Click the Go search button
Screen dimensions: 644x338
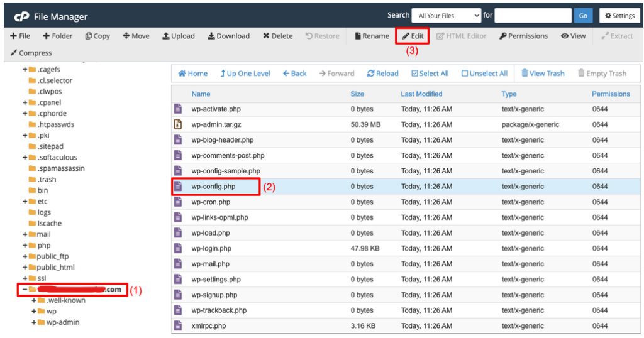coord(582,16)
